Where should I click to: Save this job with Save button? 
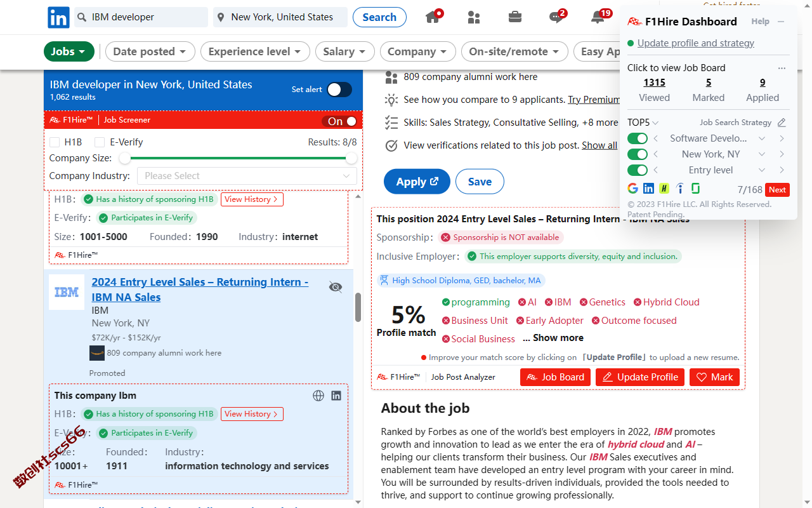480,182
